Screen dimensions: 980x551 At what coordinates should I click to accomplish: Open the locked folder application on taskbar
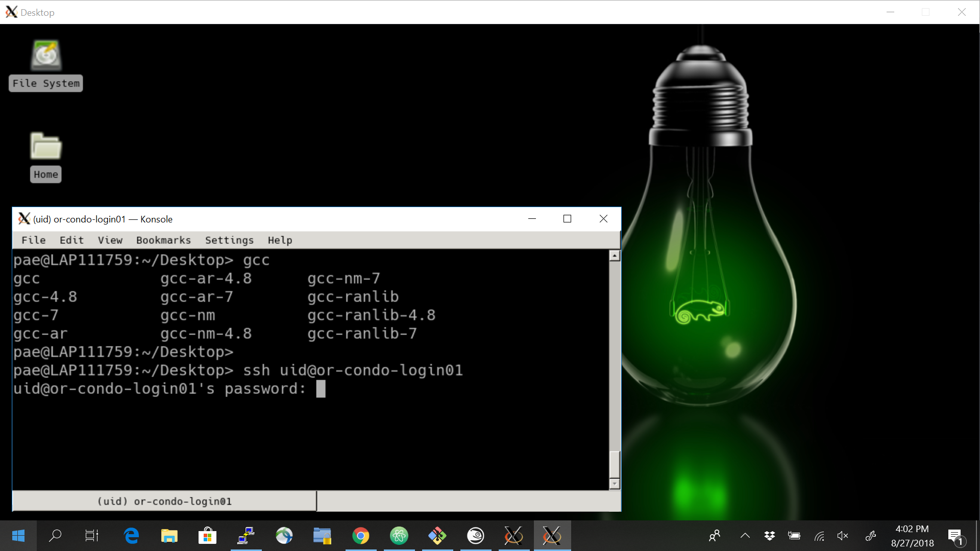[322, 536]
